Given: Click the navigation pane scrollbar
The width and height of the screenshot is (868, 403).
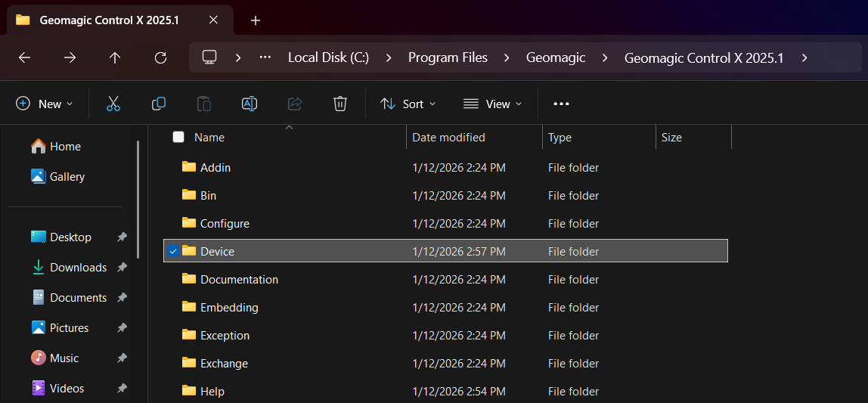Looking at the screenshot, I should tap(138, 199).
